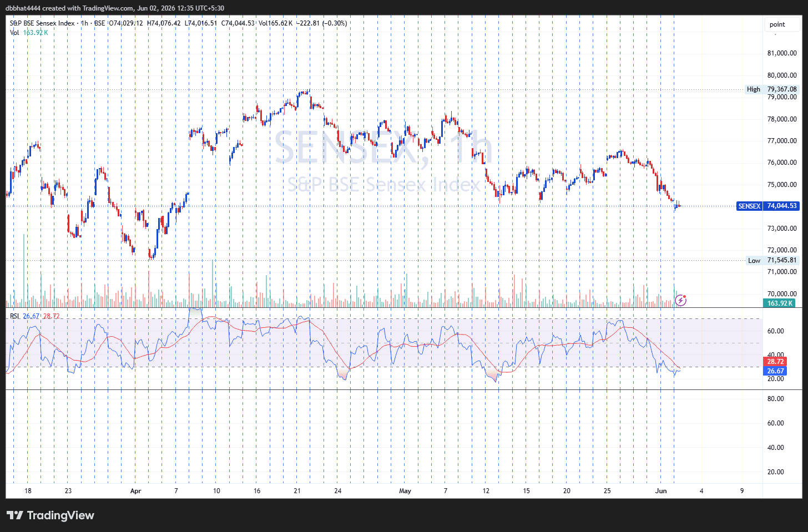Click the close value C74,044.53
The height and width of the screenshot is (532, 808).
[238, 23]
